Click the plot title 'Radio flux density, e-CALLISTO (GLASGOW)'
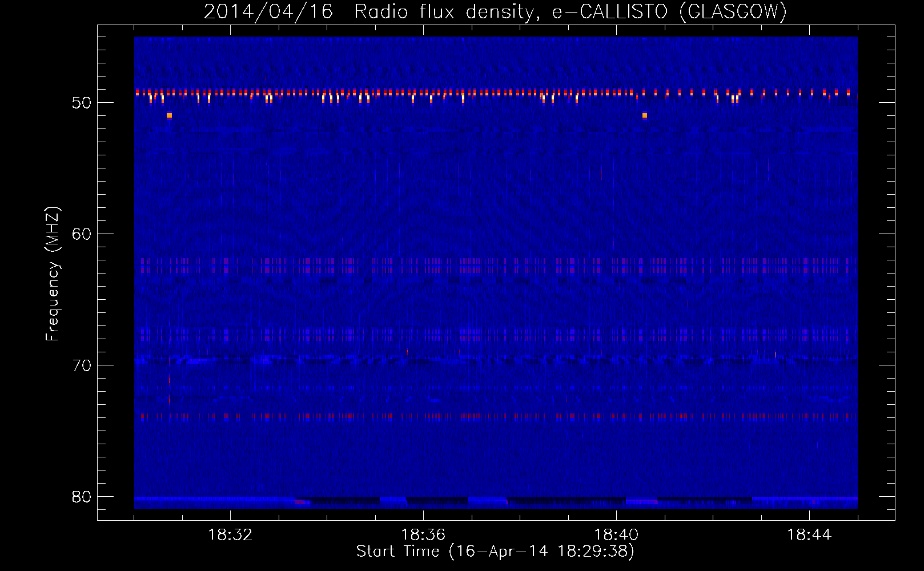 point(571,11)
